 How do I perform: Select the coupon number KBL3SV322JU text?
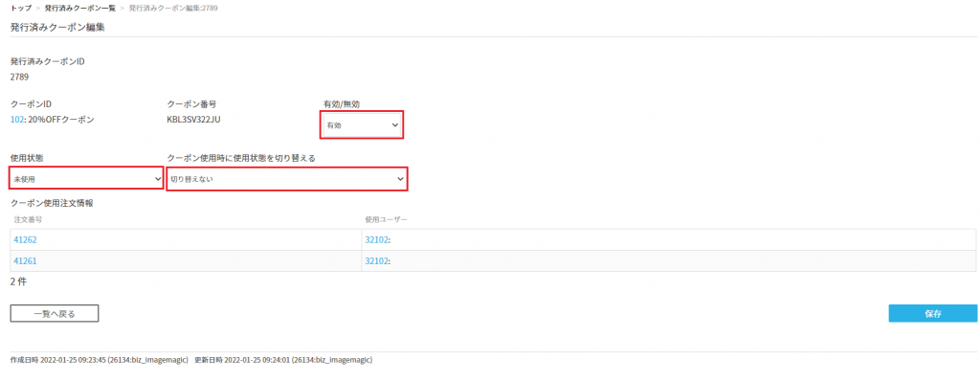pos(194,120)
